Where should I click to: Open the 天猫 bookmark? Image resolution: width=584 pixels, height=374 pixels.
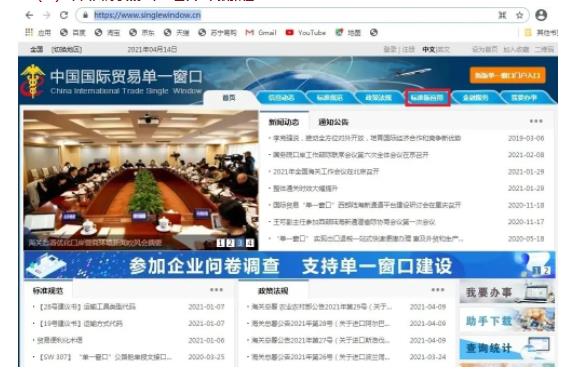[177, 33]
